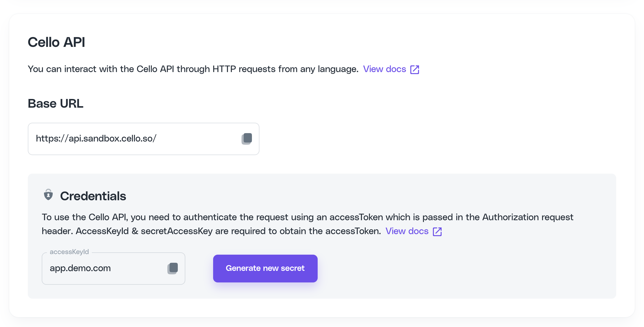
Task: Click the app.demo.com value text
Action: [80, 268]
